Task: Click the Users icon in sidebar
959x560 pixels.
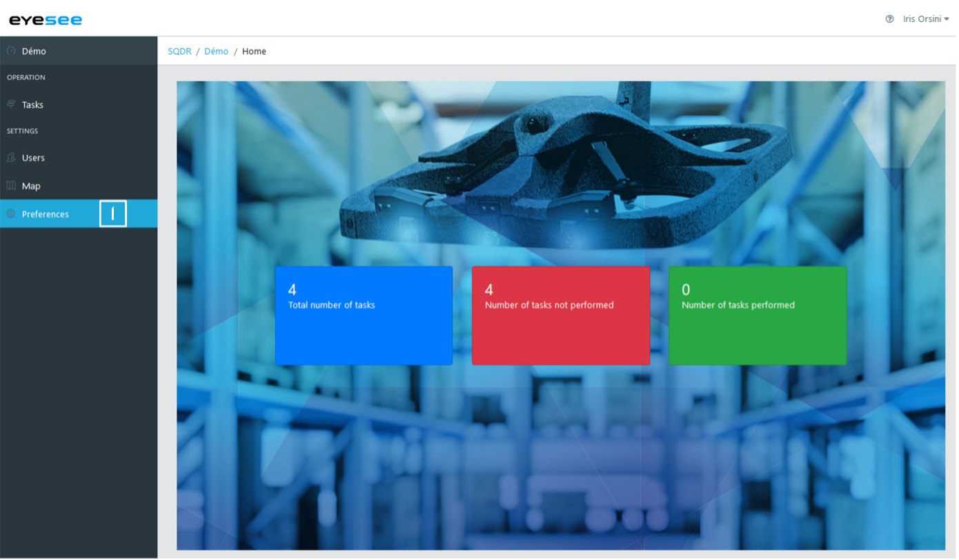Action: (11, 157)
